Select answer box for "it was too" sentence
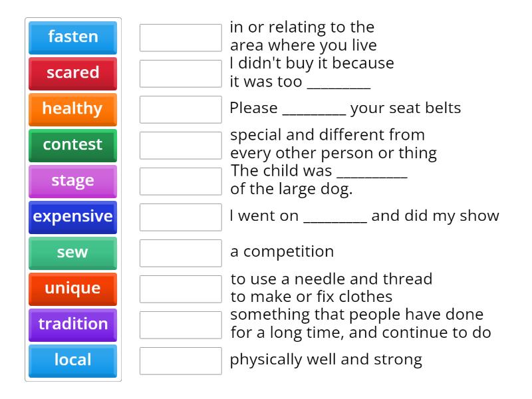The image size is (532, 399). tap(180, 74)
